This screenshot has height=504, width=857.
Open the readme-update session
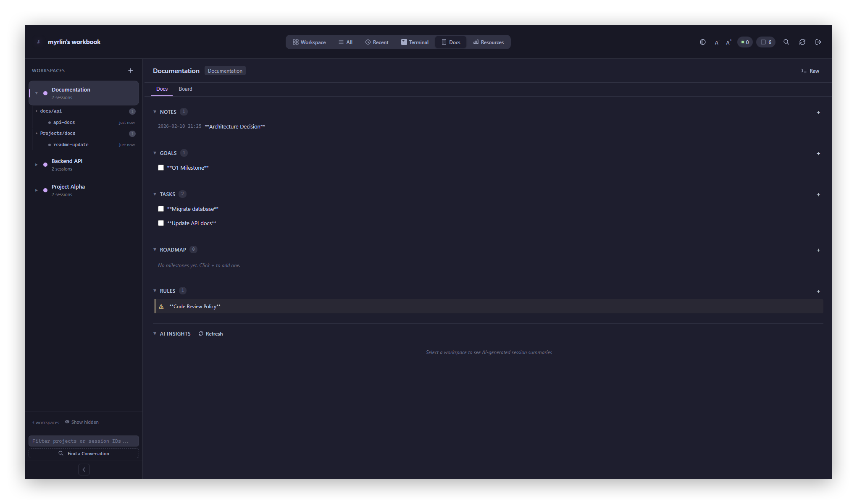point(84,145)
